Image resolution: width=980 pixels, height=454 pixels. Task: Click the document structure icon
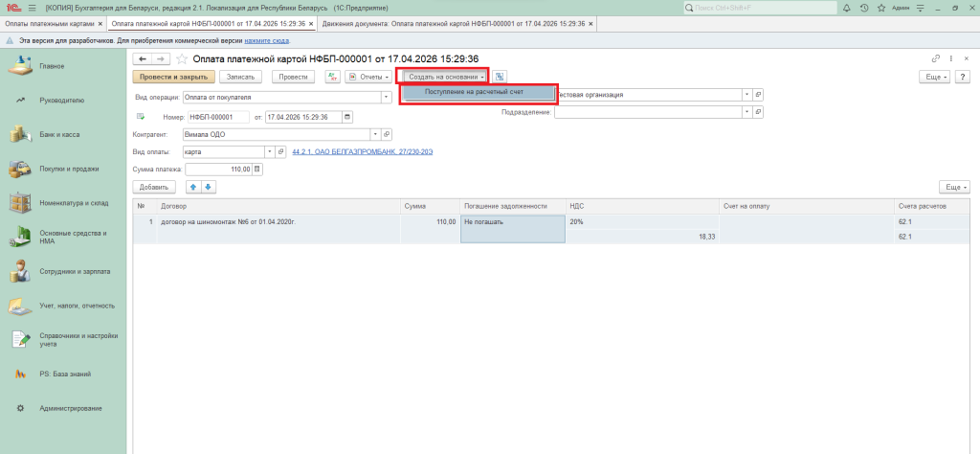500,77
